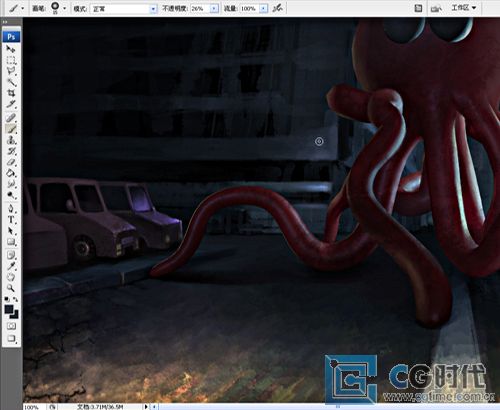Open the foreground color picker
This screenshot has height=410, width=500.
9,309
